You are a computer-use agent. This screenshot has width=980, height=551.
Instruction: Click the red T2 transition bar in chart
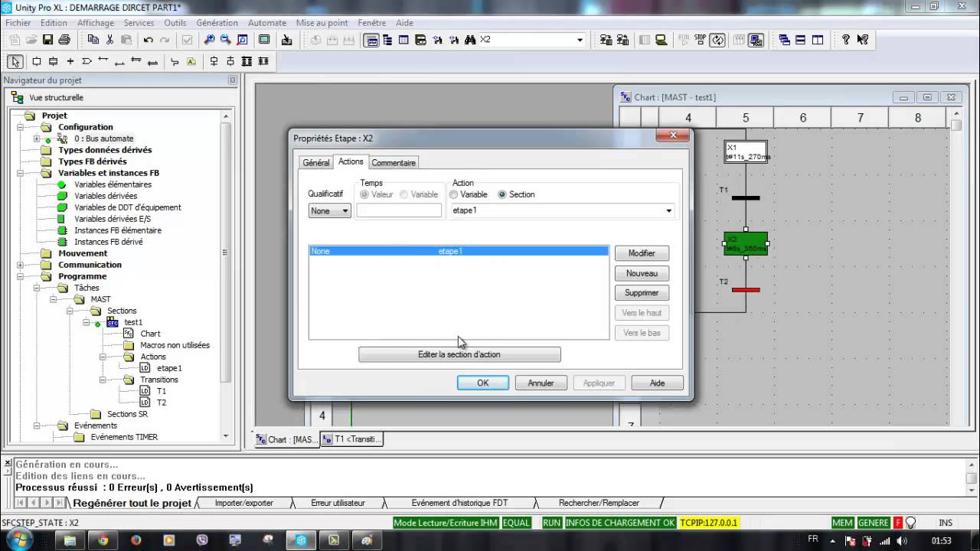(746, 290)
